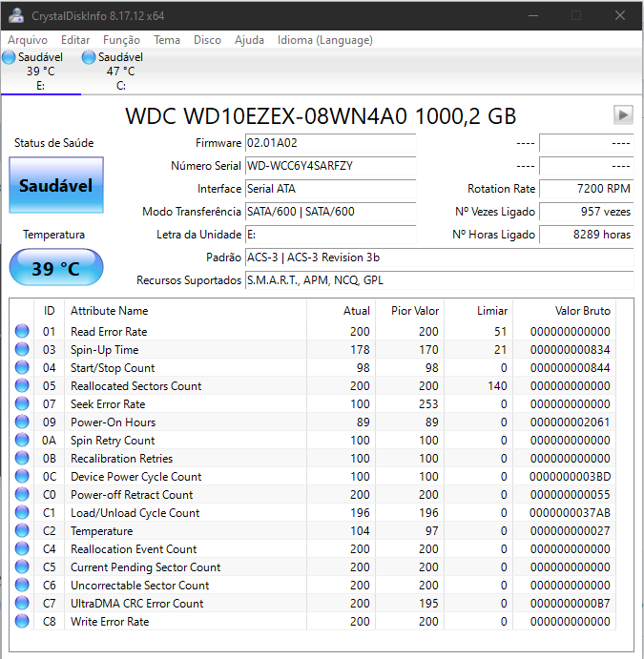Click the ID column header
Screen dimensions: 644x659
coord(50,311)
